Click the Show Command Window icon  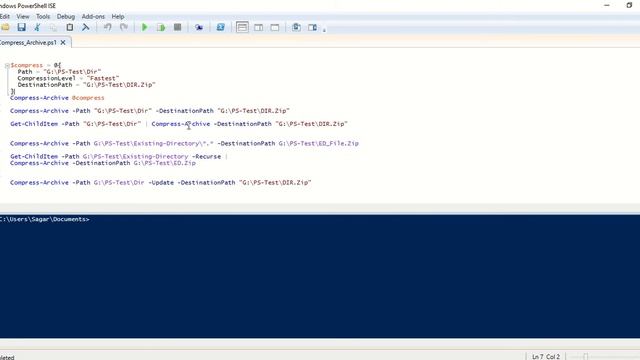pyautogui.click(x=296, y=27)
